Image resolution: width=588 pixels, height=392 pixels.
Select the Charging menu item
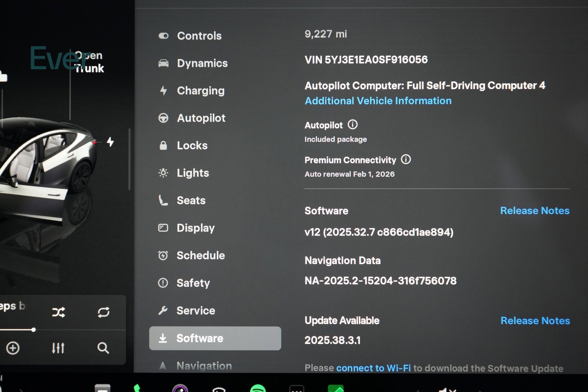point(201,91)
